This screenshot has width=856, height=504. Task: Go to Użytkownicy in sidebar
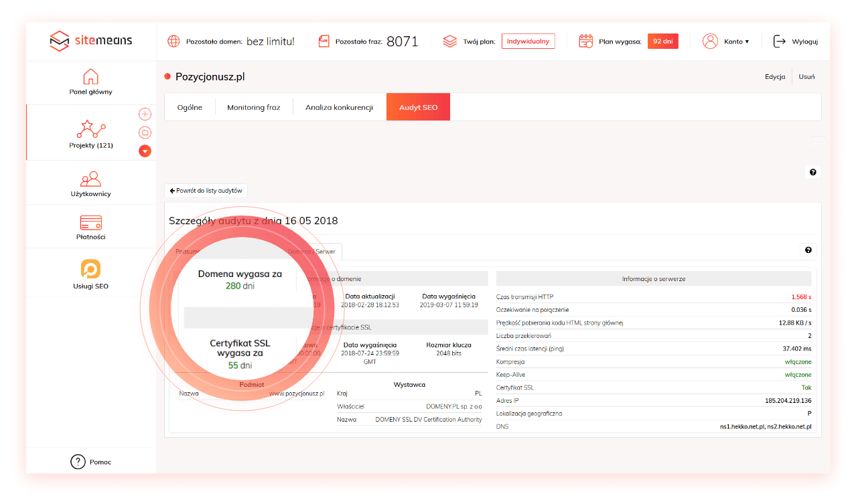coord(90,184)
